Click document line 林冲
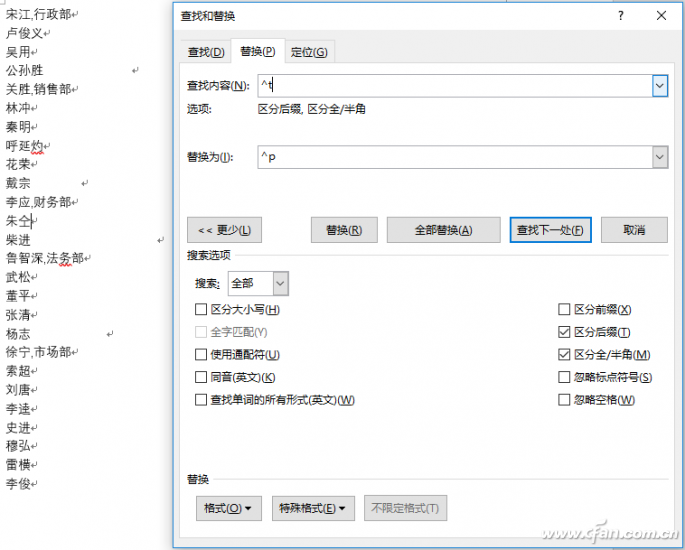Image resolution: width=685 pixels, height=550 pixels. pos(18,108)
